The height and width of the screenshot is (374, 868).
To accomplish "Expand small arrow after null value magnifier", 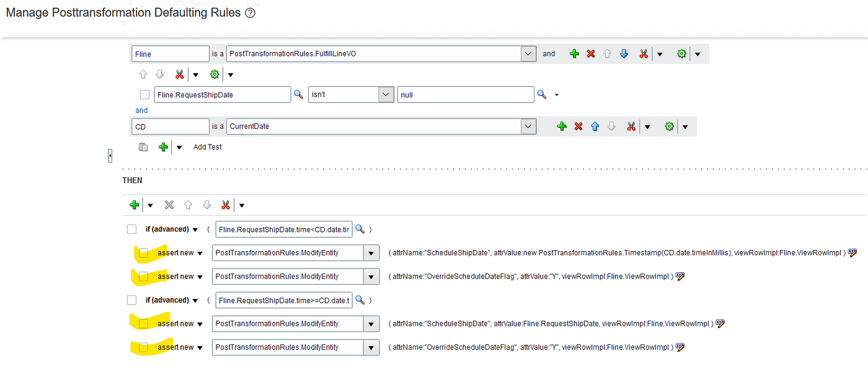I will (556, 95).
